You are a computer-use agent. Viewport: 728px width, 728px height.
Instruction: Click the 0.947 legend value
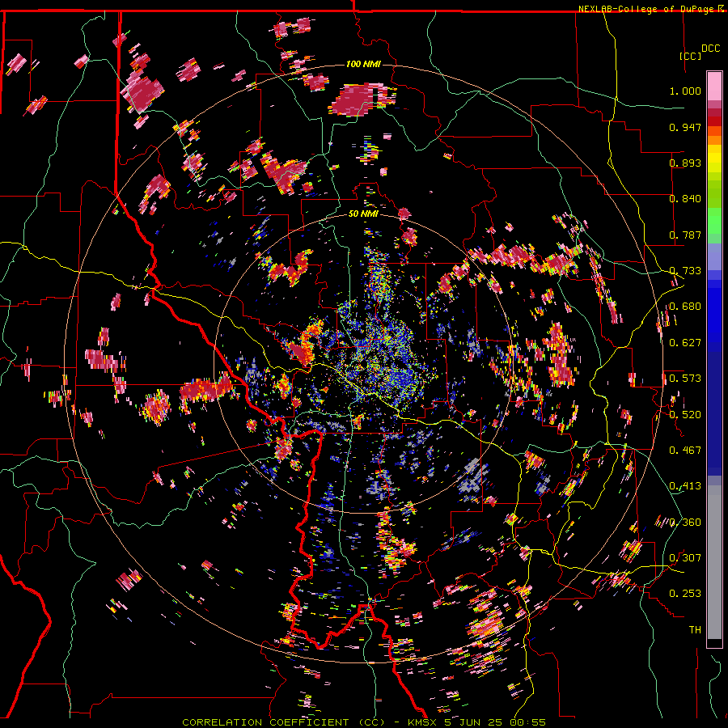click(685, 127)
